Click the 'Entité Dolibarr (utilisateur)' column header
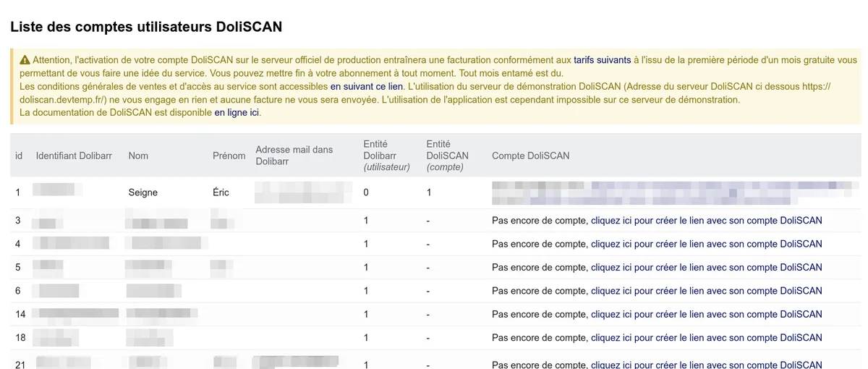This screenshot has width=868, height=369. (x=386, y=156)
